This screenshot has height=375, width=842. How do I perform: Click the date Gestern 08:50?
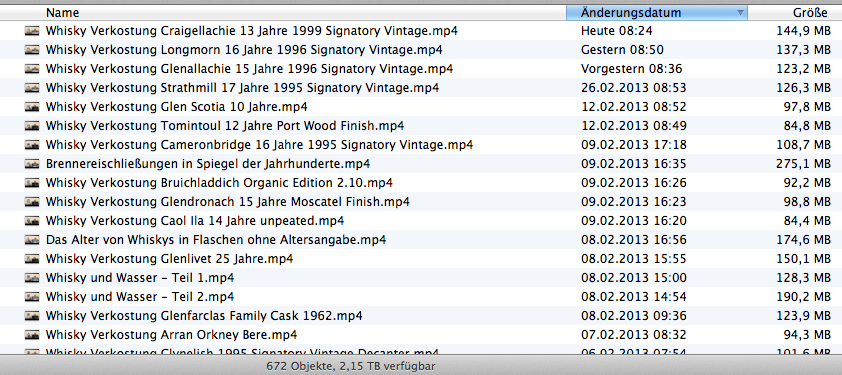coord(622,51)
